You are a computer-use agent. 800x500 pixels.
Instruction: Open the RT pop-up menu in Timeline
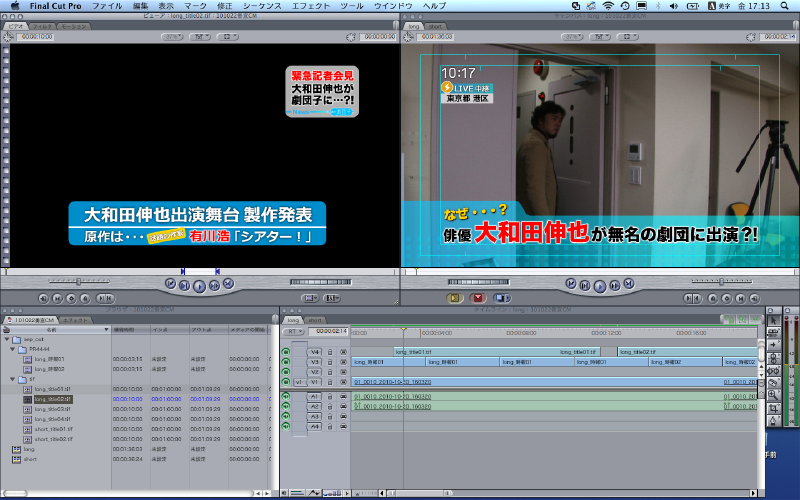(294, 330)
